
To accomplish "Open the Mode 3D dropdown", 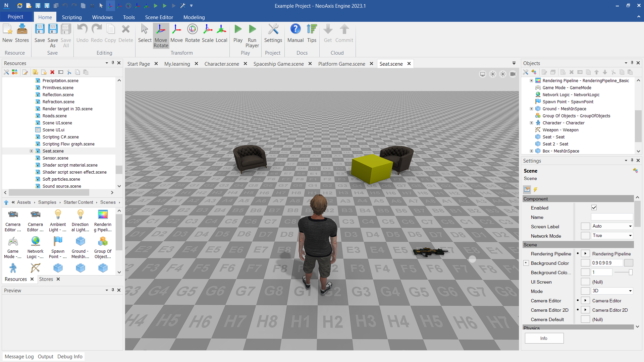I will coord(612,291).
